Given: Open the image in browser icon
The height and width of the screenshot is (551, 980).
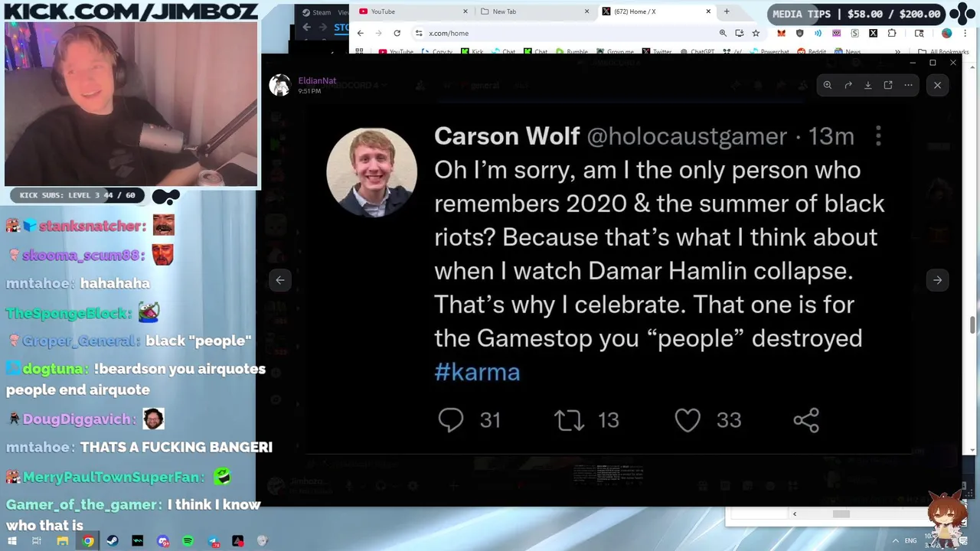Looking at the screenshot, I should pos(888,85).
